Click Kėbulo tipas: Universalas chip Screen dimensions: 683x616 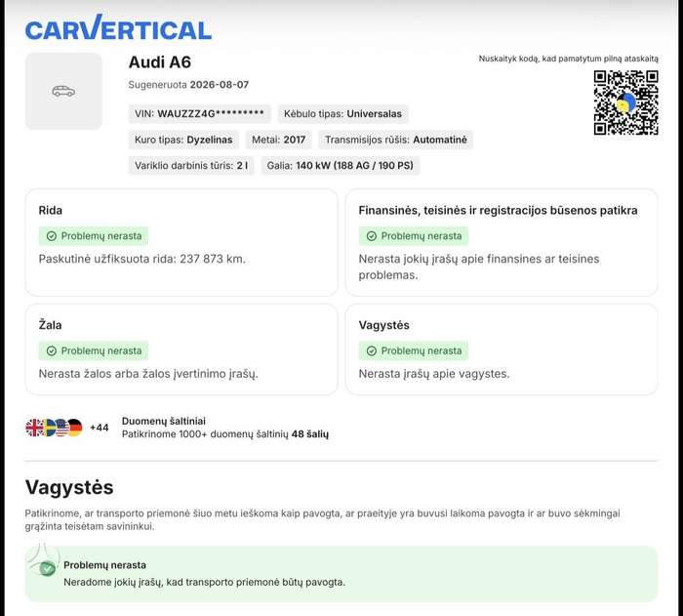point(342,114)
